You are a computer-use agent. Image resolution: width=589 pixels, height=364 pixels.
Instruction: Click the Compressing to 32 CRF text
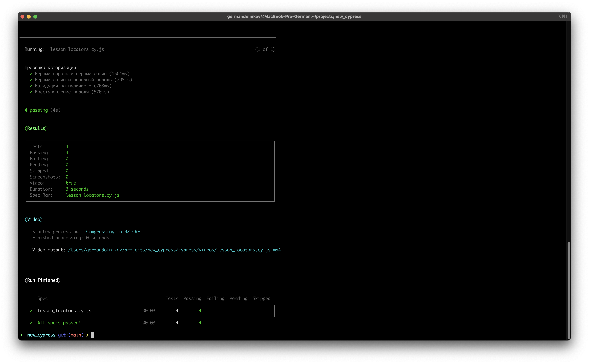tap(113, 232)
